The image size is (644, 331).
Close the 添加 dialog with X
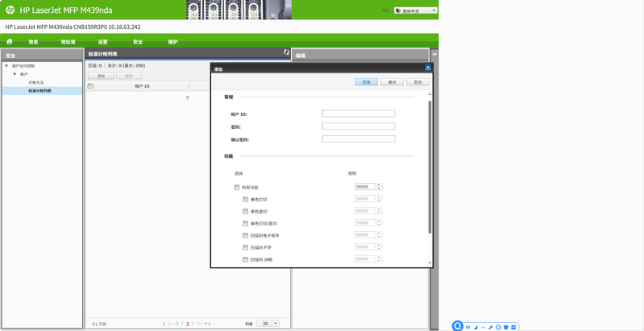pyautogui.click(x=428, y=68)
